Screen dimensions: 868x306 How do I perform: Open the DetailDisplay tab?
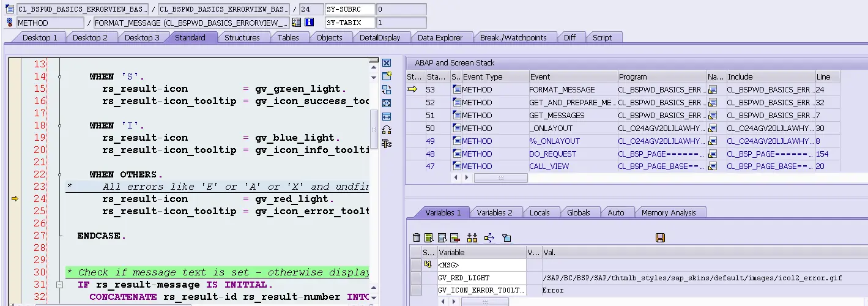(380, 37)
